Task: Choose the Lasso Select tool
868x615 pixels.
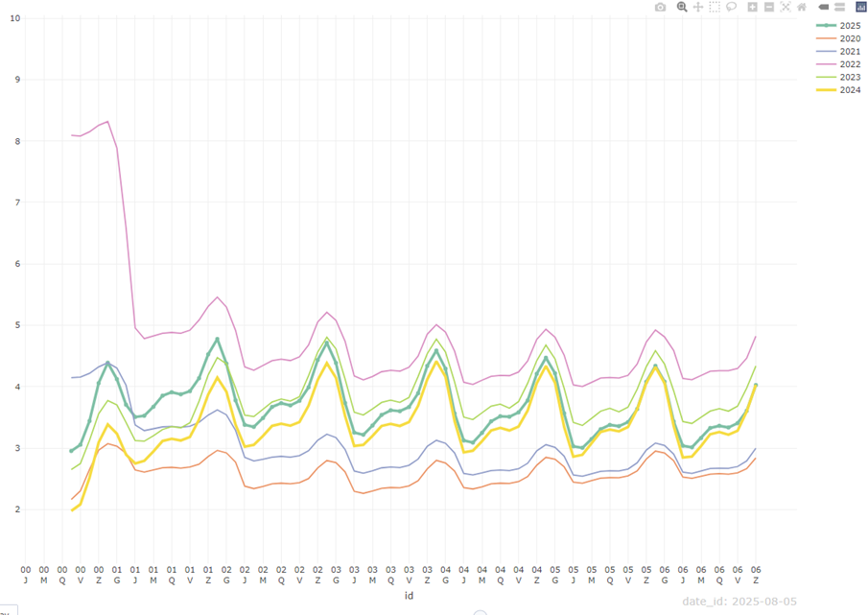Action: (x=731, y=7)
